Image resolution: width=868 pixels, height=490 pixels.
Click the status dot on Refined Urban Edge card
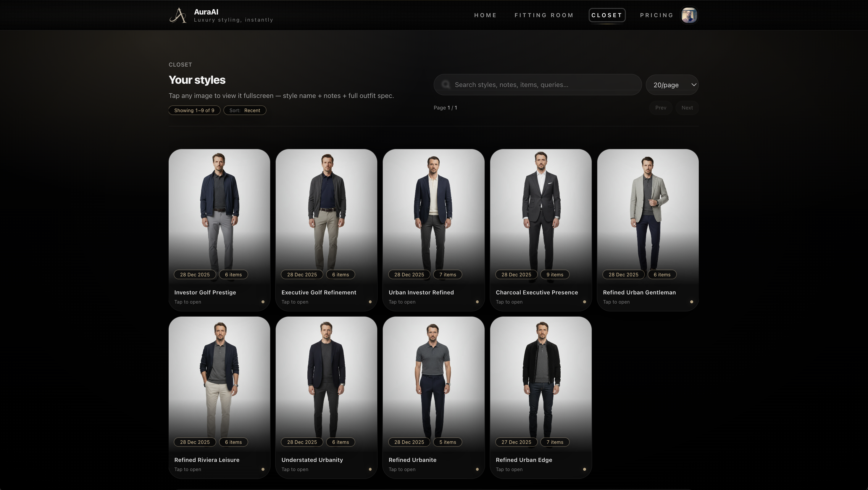pos(585,469)
